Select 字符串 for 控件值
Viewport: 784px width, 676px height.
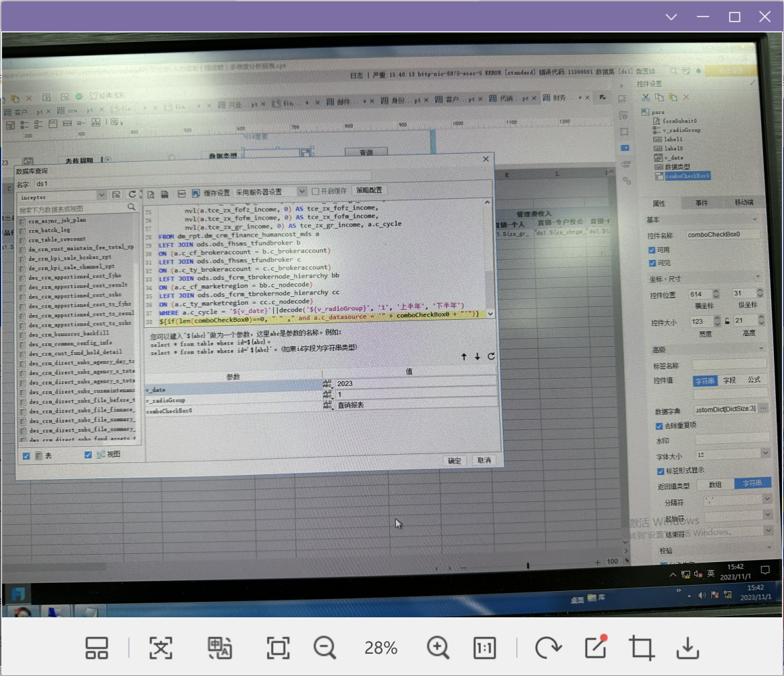pyautogui.click(x=705, y=381)
